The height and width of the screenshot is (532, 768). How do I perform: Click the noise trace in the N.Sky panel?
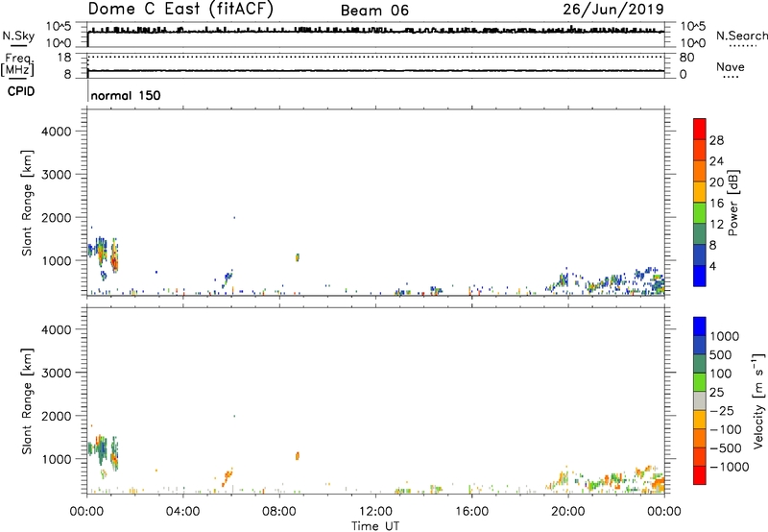click(x=375, y=31)
